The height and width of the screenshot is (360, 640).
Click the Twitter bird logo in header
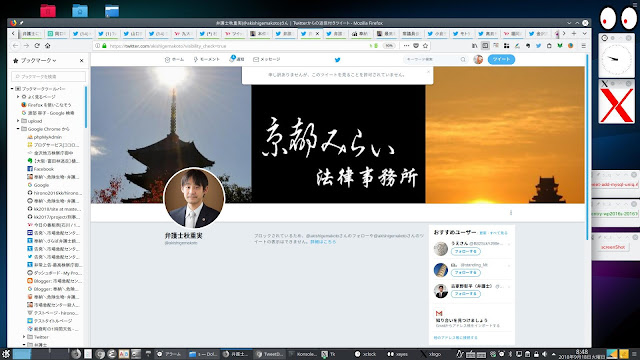pyautogui.click(x=338, y=60)
